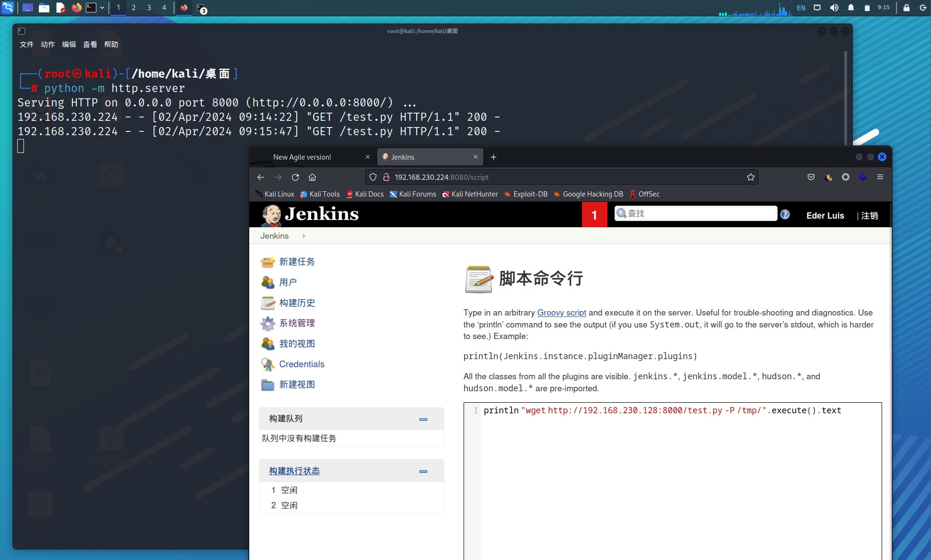Open the search help question mark icon
The image size is (931, 560).
(x=785, y=214)
